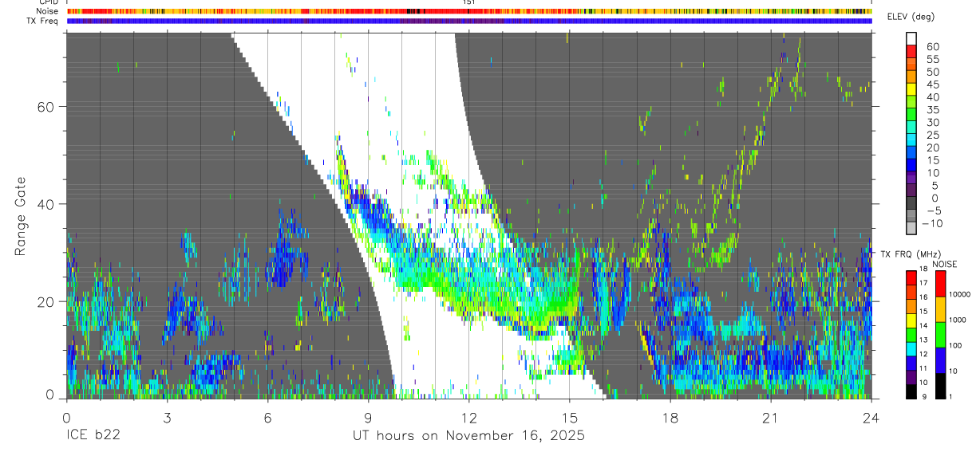This screenshot has width=980, height=452.
Task: Click the blue TX Freq strip bar
Action: (469, 21)
